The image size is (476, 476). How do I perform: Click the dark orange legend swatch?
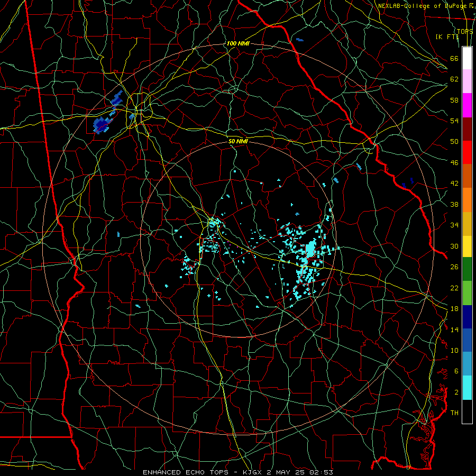[467, 176]
